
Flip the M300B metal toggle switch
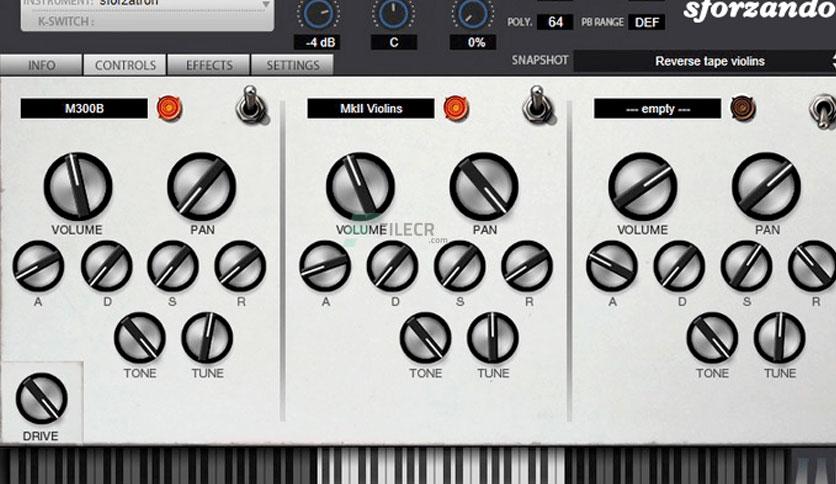[x=251, y=104]
